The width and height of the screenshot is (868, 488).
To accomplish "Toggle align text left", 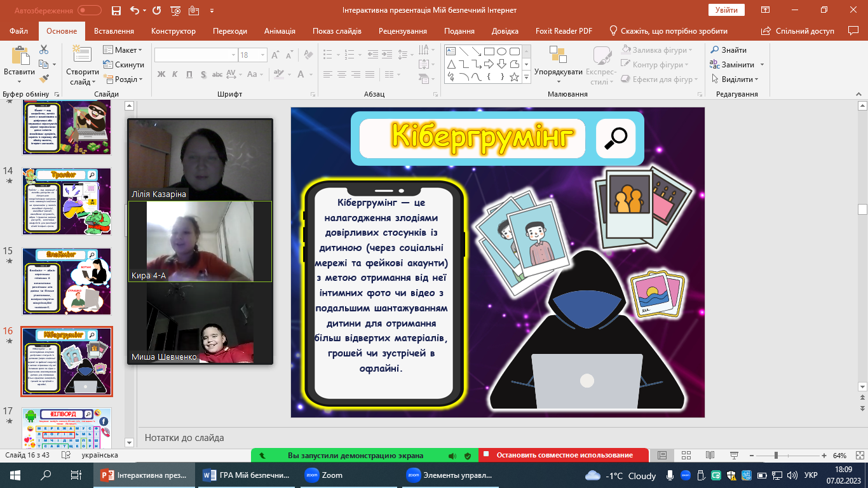I will click(x=327, y=74).
